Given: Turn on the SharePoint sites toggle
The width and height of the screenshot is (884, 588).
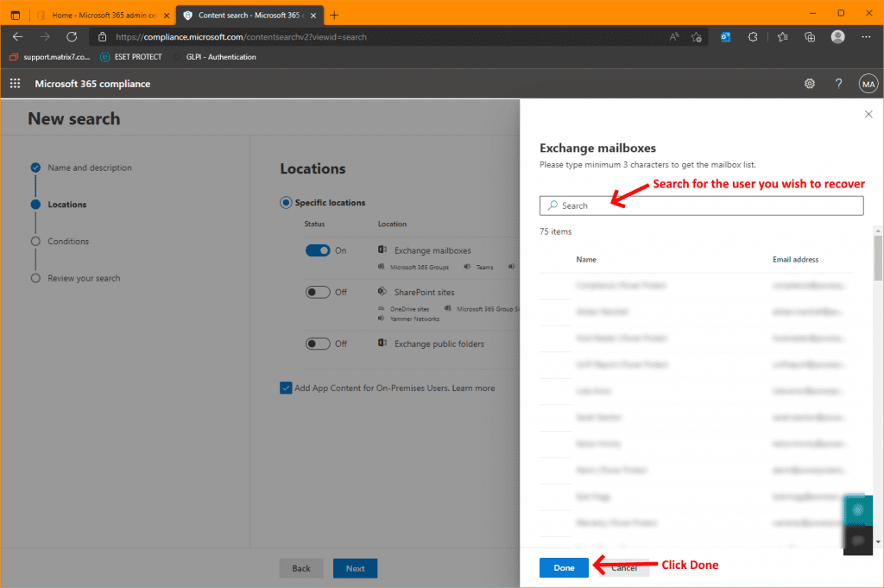Looking at the screenshot, I should [318, 292].
